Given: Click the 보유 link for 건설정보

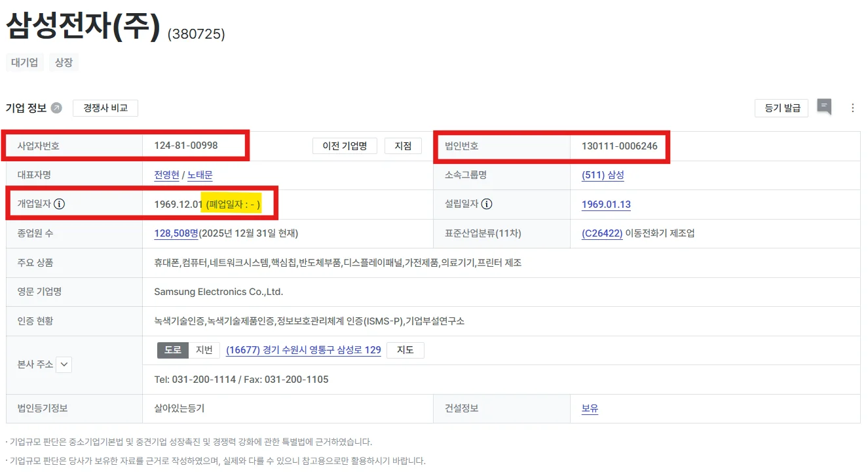Looking at the screenshot, I should [x=590, y=408].
